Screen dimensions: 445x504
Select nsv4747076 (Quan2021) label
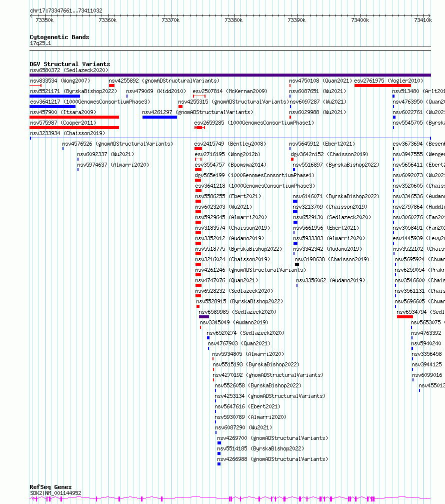tap(226, 281)
